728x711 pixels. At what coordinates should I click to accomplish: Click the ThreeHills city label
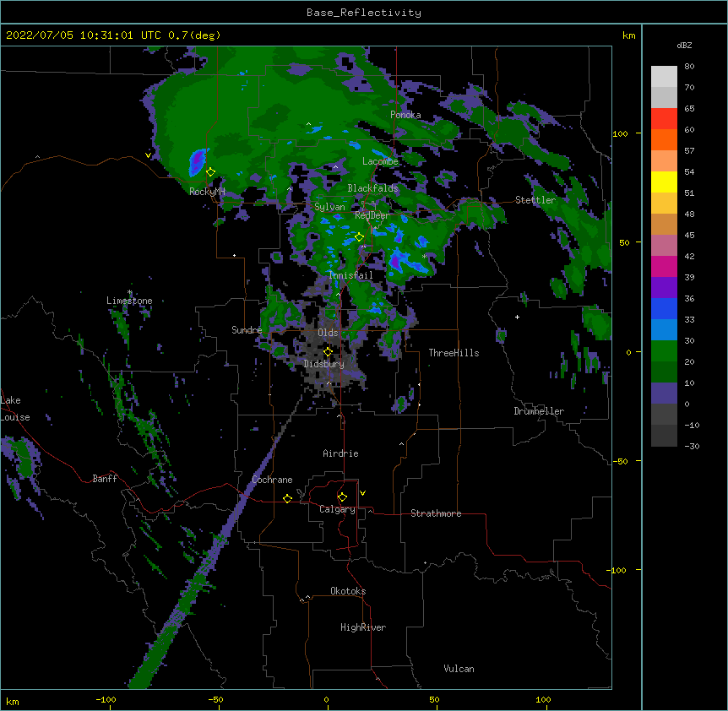[454, 353]
